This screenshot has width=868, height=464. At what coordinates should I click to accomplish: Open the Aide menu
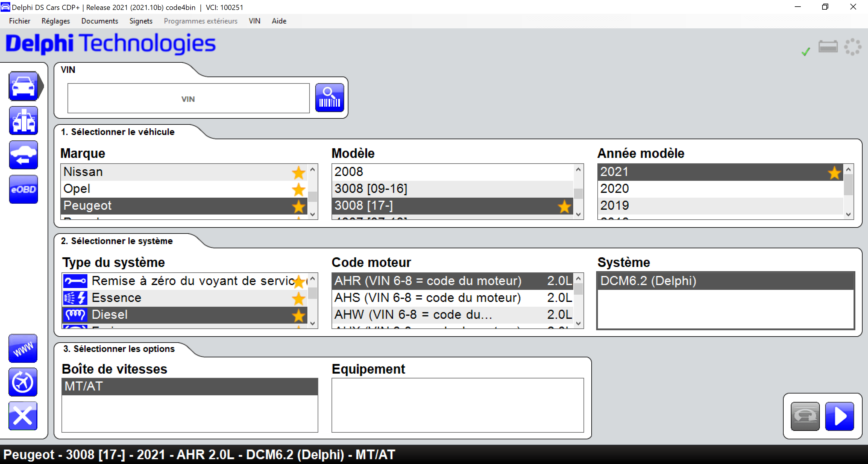[x=279, y=20]
